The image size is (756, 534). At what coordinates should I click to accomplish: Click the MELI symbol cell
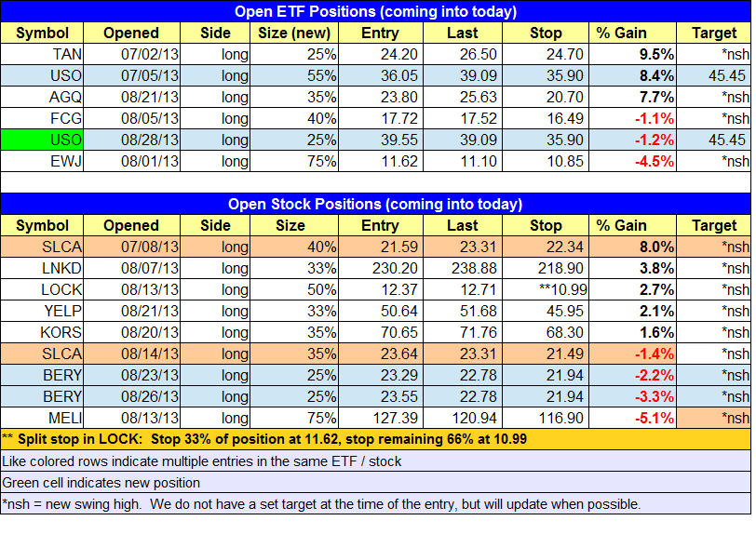tap(42, 418)
